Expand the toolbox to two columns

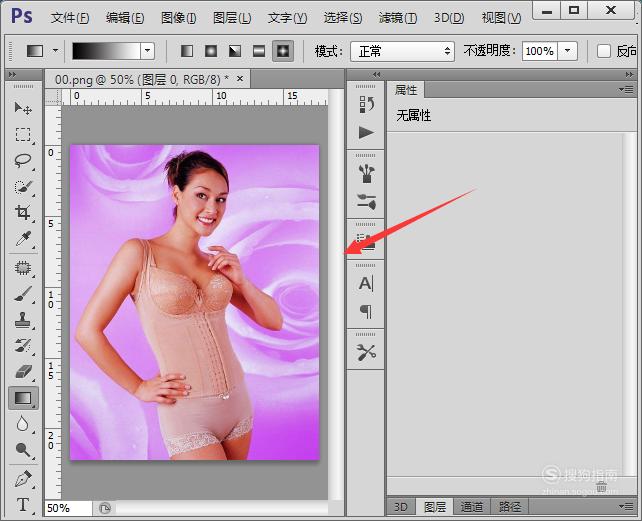12,74
